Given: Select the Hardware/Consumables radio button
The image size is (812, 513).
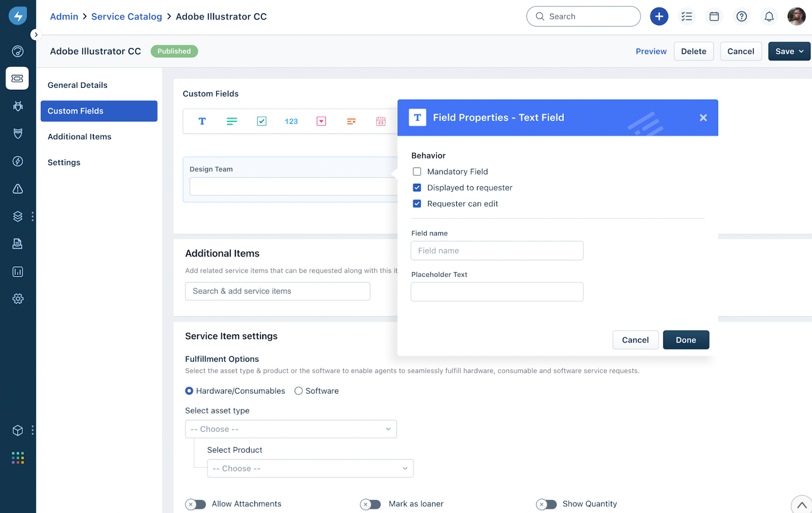Looking at the screenshot, I should (189, 391).
